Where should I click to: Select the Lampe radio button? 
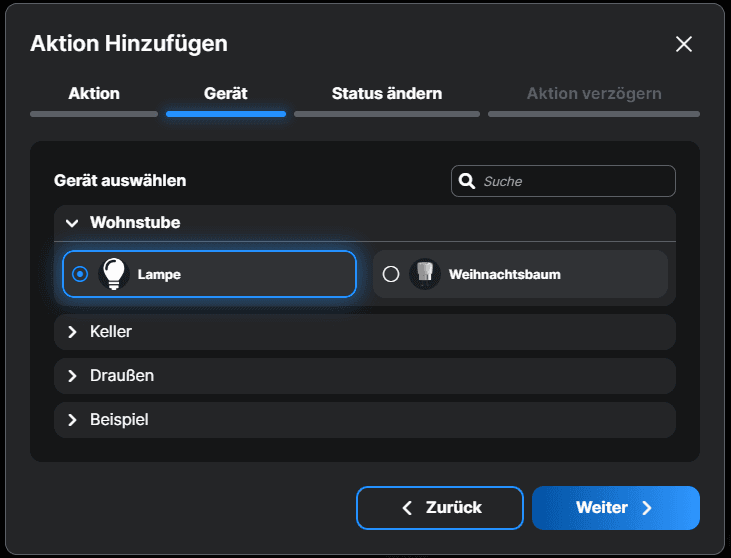[x=80, y=274]
